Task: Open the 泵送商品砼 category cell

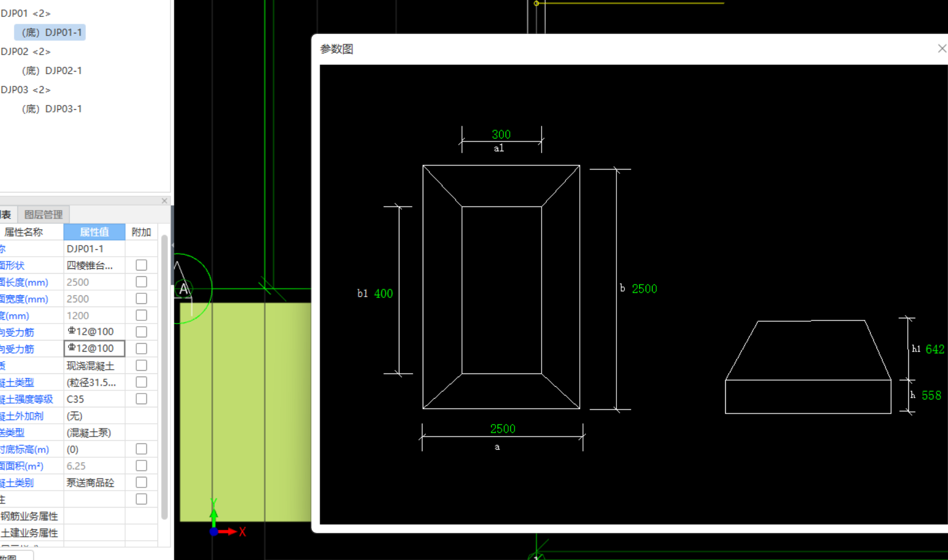Action: pyautogui.click(x=94, y=483)
